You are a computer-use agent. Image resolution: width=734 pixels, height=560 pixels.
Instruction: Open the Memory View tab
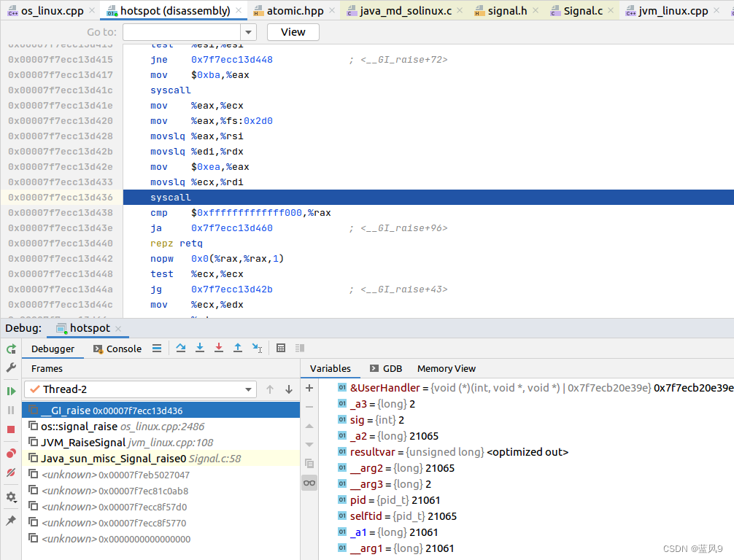446,369
